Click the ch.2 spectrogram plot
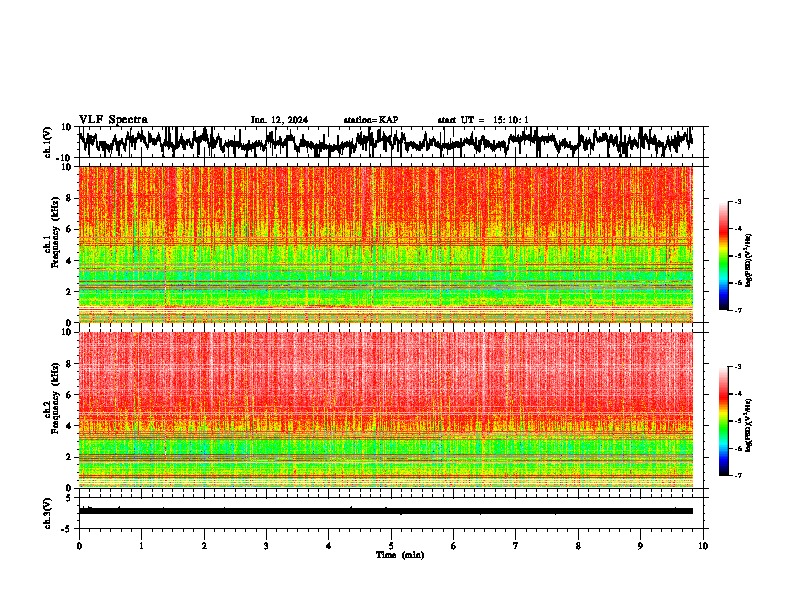Screen dimensions: 792x612 coord(385,410)
